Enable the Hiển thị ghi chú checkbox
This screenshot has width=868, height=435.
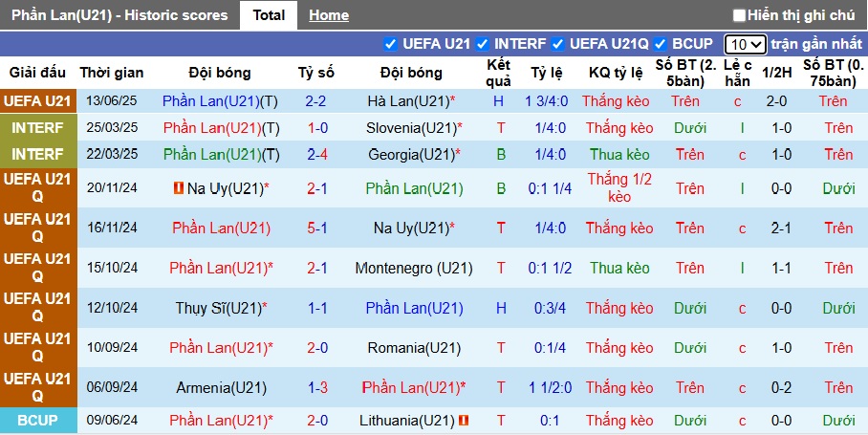[739, 15]
